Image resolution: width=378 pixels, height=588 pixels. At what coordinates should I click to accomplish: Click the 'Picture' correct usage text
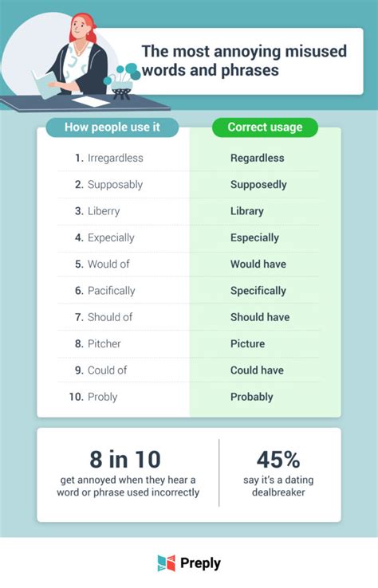tap(247, 344)
